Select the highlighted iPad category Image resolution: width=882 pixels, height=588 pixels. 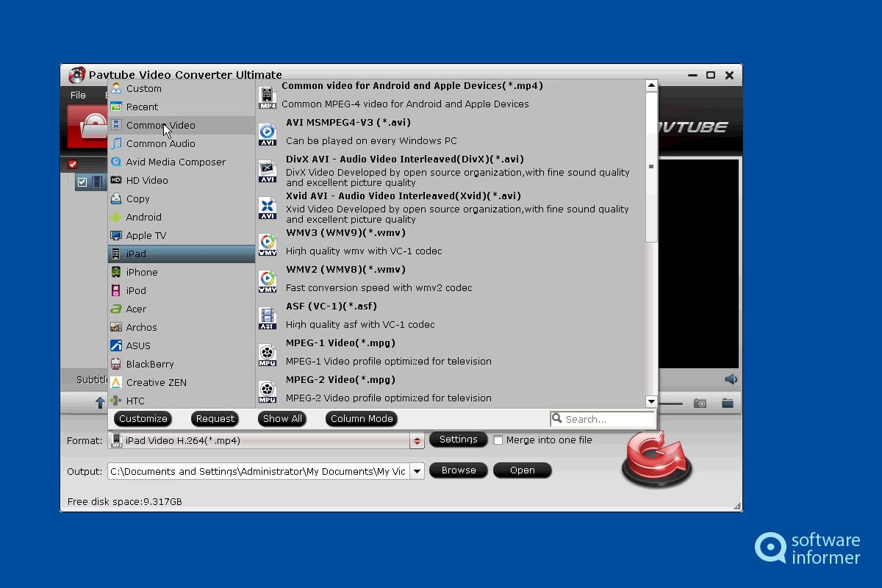tap(182, 254)
